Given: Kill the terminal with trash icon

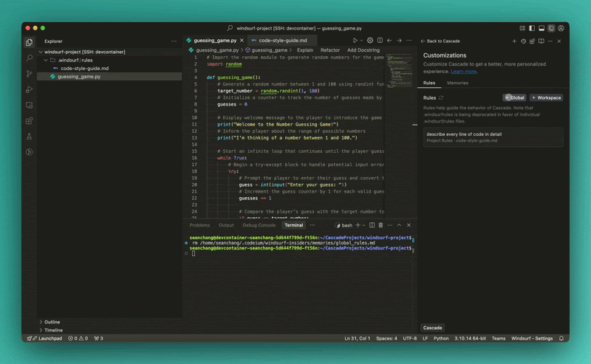Looking at the screenshot, I should [x=380, y=225].
